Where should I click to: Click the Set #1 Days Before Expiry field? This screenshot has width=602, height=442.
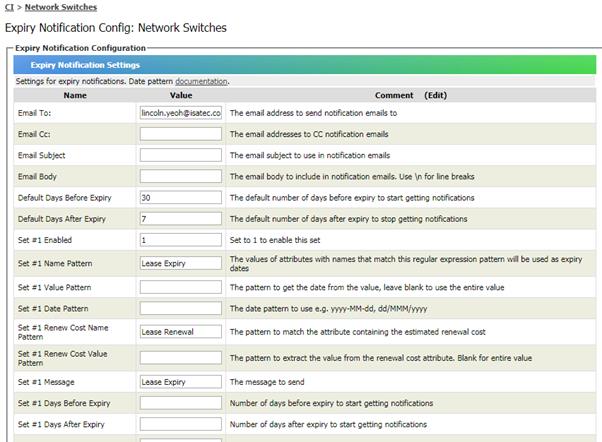[181, 403]
